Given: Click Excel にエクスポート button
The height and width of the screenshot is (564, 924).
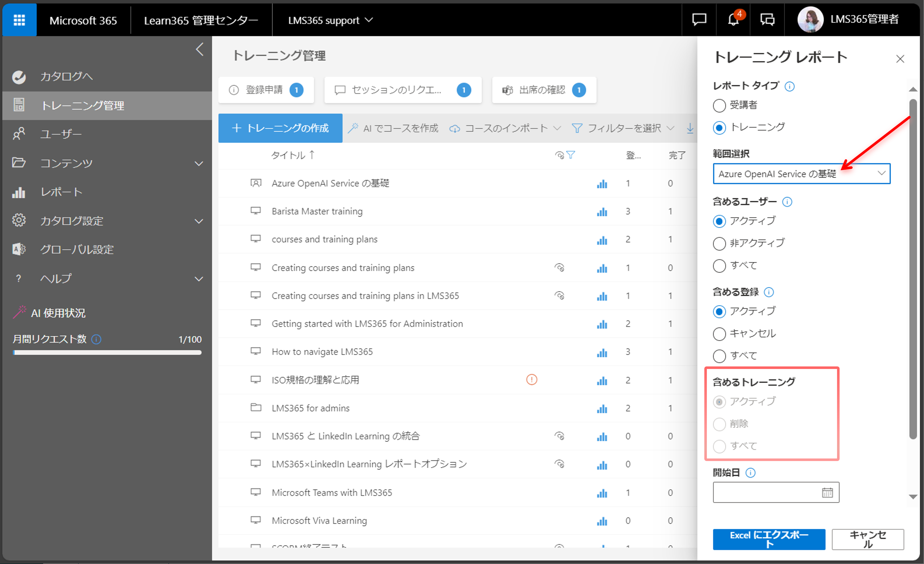Looking at the screenshot, I should [x=769, y=539].
